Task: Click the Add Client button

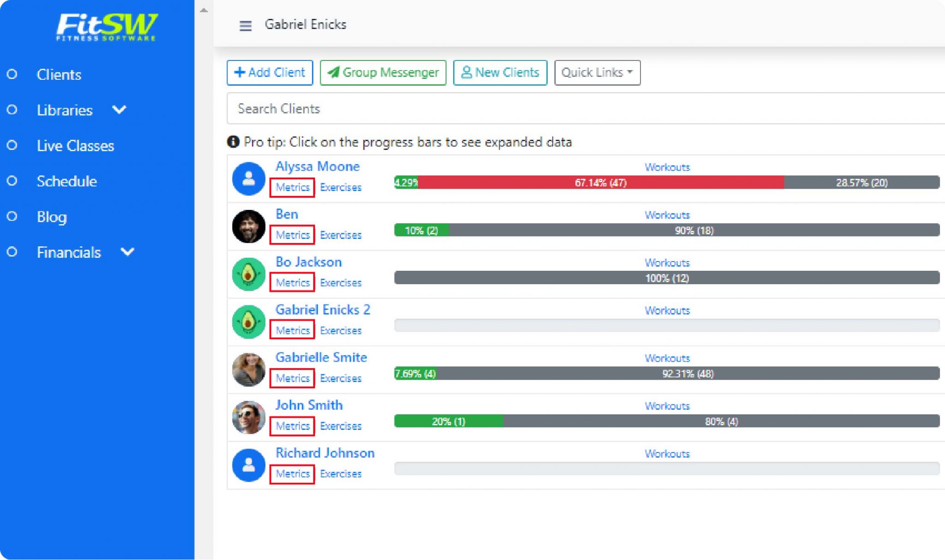Action: tap(269, 72)
